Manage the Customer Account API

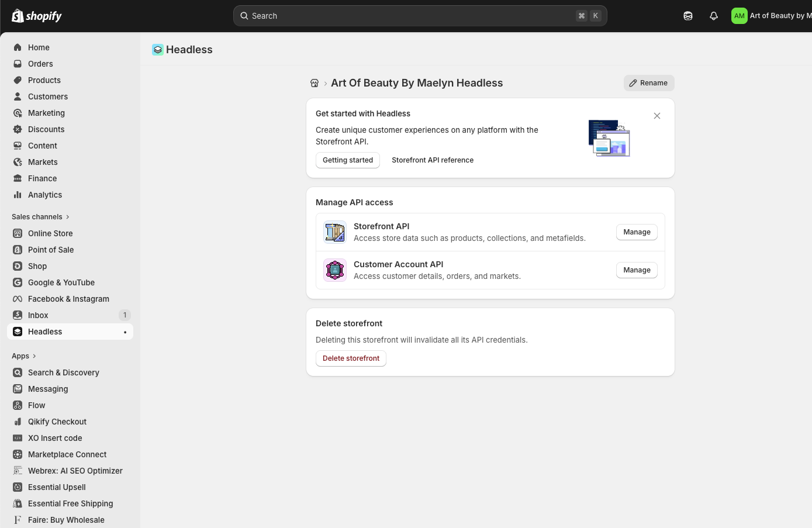tap(637, 270)
